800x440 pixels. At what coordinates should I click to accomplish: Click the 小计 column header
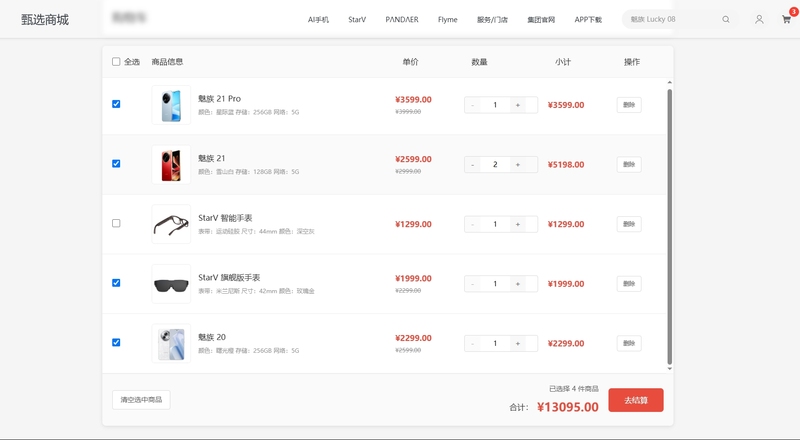click(563, 62)
